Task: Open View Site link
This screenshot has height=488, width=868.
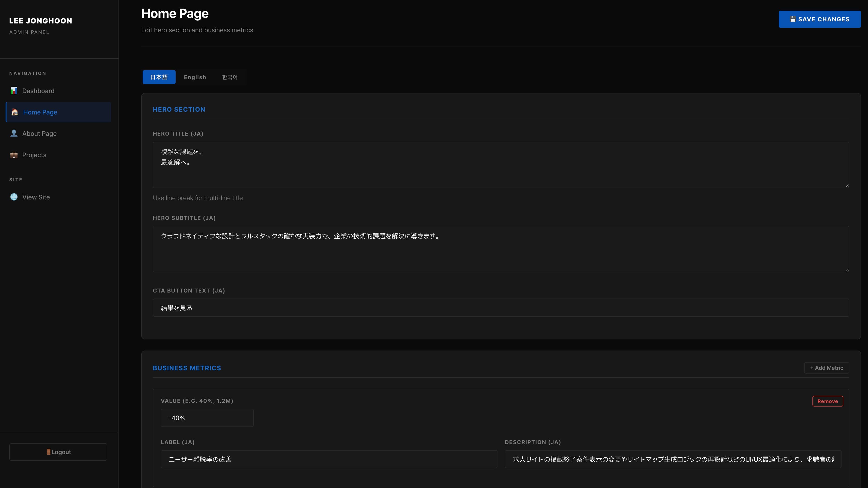Action: pos(58,197)
